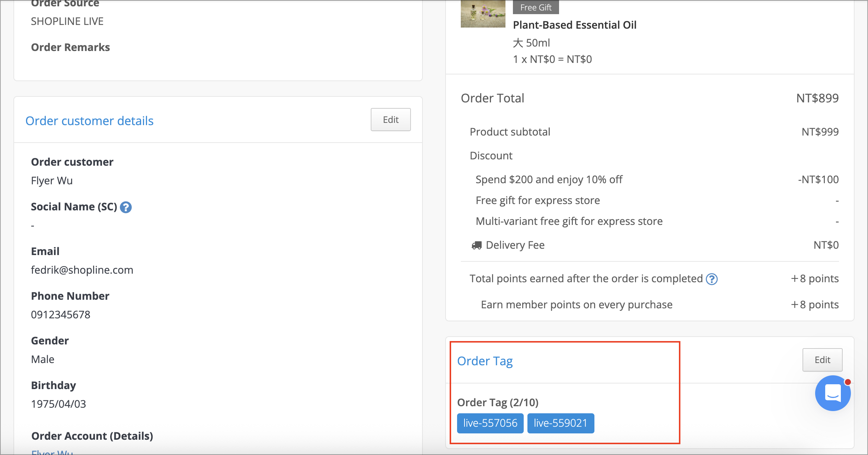Screen dimensions: 868x455
Task: Edit the Order Tag section
Action: [822, 360]
